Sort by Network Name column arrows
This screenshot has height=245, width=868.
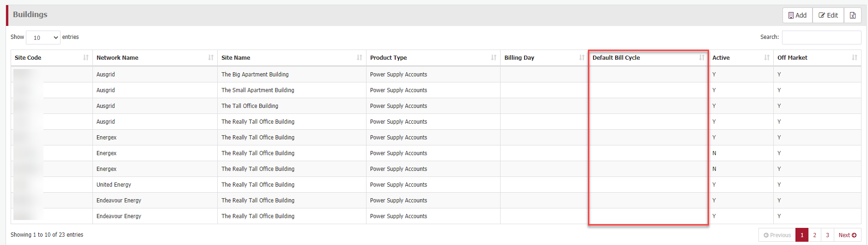211,57
